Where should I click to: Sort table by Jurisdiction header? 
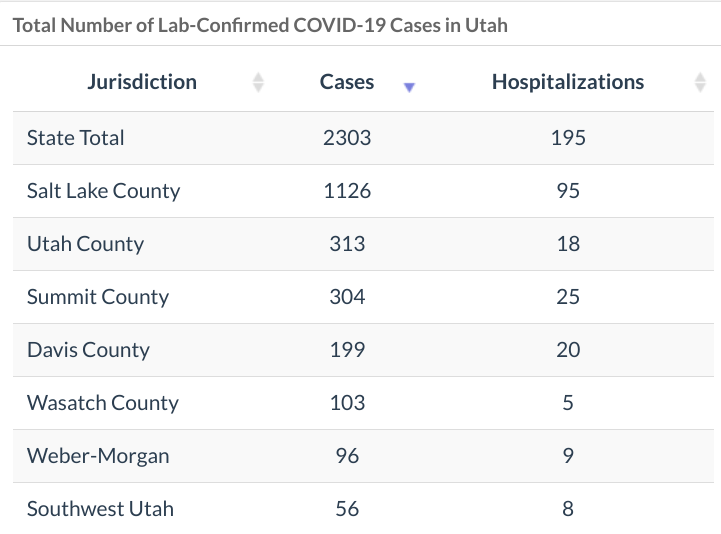click(x=142, y=82)
